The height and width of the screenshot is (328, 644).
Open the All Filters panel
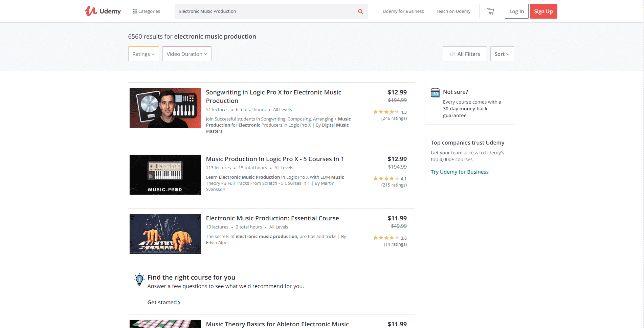(465, 54)
